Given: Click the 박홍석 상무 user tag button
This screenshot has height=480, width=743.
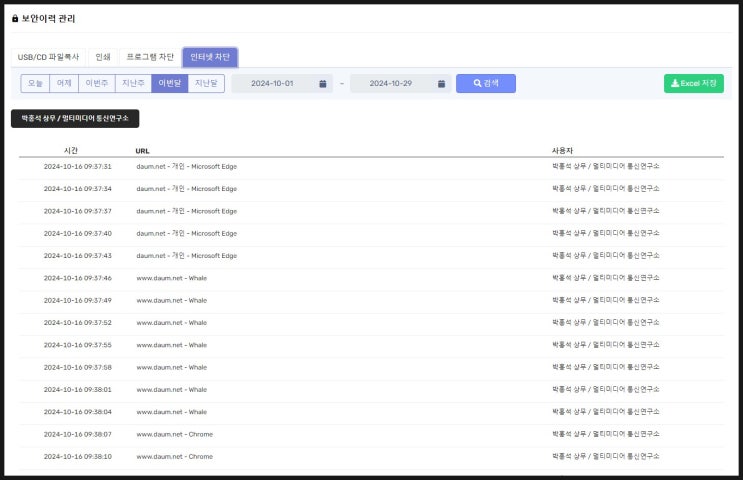Looking at the screenshot, I should click(75, 118).
